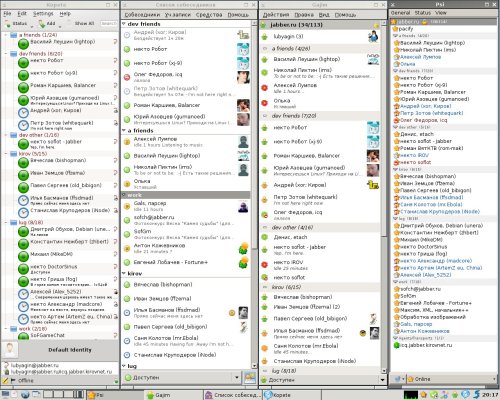
Task: Click Андрей (кот; Киров) duck avatar in buddy list
Action: [x=243, y=35]
